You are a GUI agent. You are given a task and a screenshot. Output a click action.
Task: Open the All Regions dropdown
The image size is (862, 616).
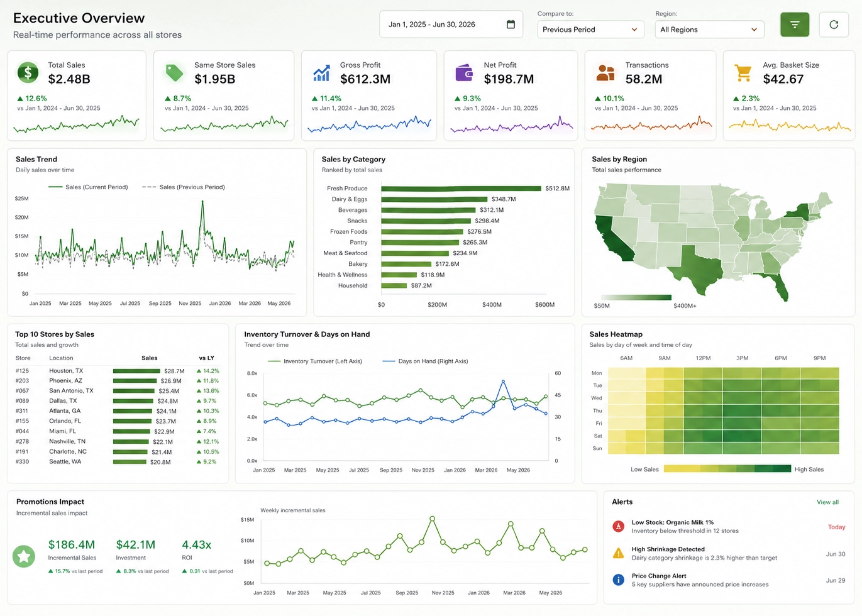click(x=709, y=30)
